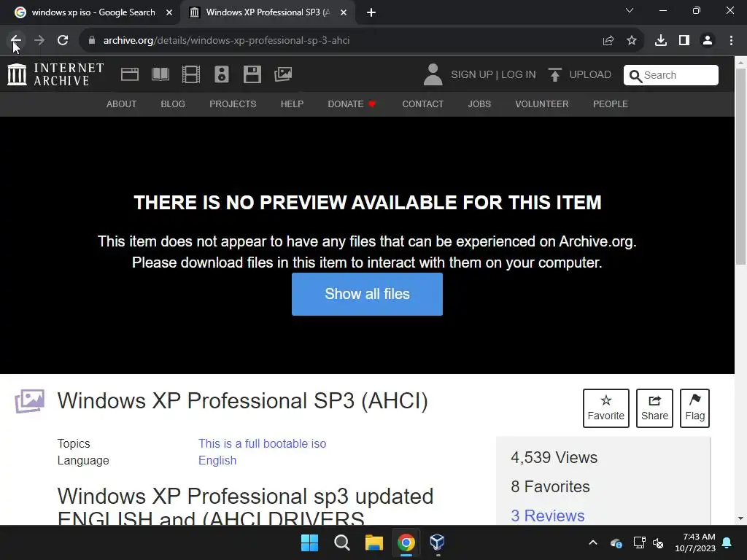Click the '4,539 Views' text

[x=554, y=457]
